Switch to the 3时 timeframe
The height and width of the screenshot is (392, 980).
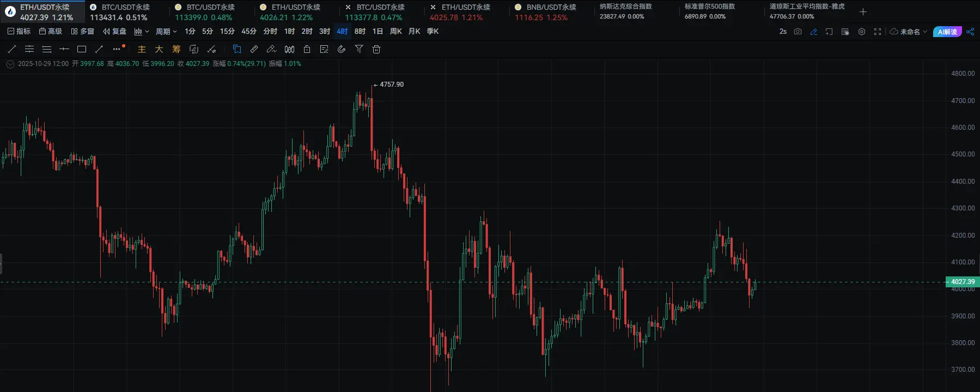coord(325,32)
